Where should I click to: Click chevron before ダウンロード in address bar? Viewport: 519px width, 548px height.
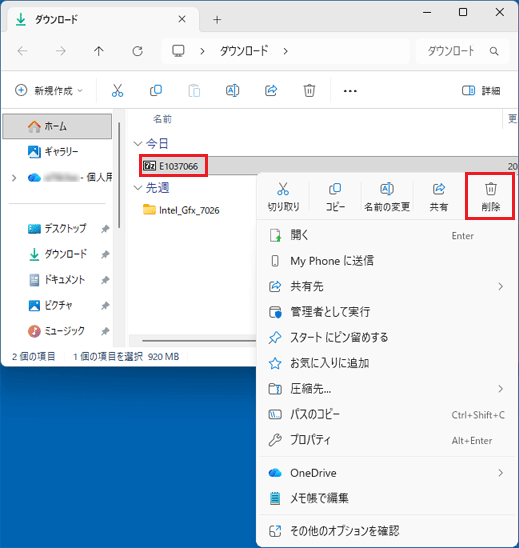pyautogui.click(x=202, y=51)
